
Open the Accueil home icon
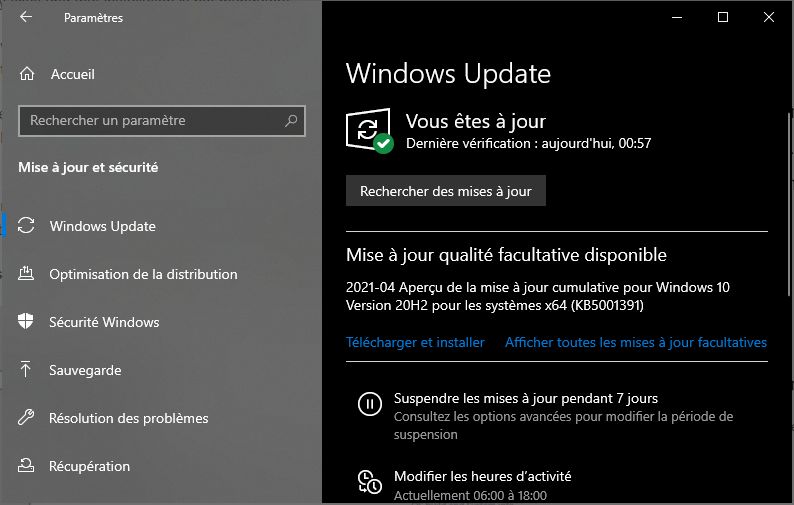pos(27,74)
